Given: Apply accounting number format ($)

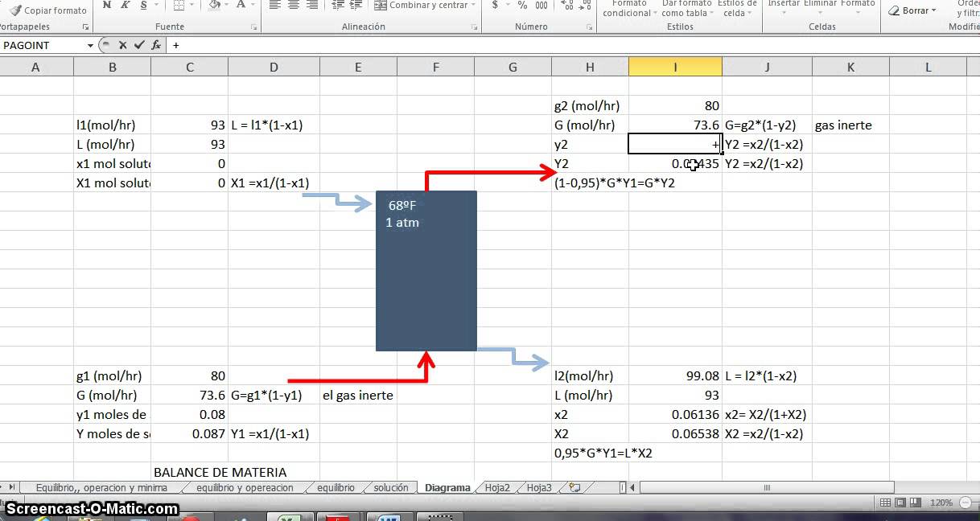Looking at the screenshot, I should click(495, 5).
